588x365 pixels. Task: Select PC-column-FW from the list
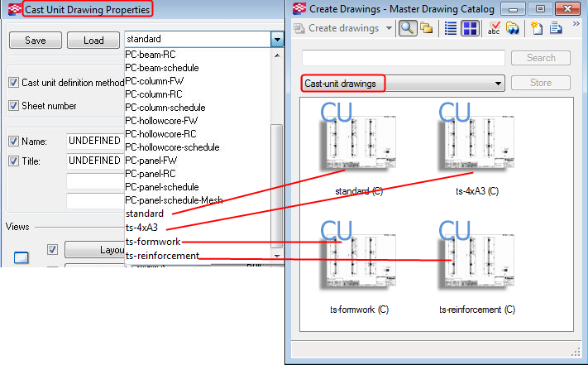[155, 81]
